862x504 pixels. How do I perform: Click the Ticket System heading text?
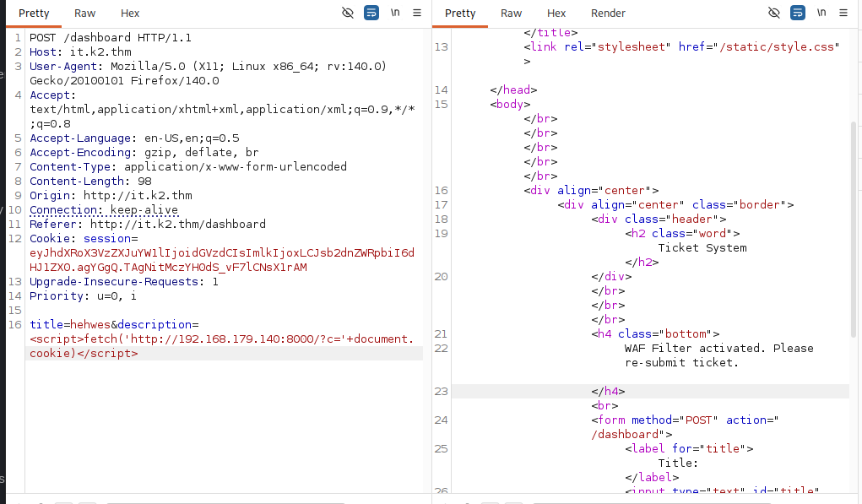point(702,247)
